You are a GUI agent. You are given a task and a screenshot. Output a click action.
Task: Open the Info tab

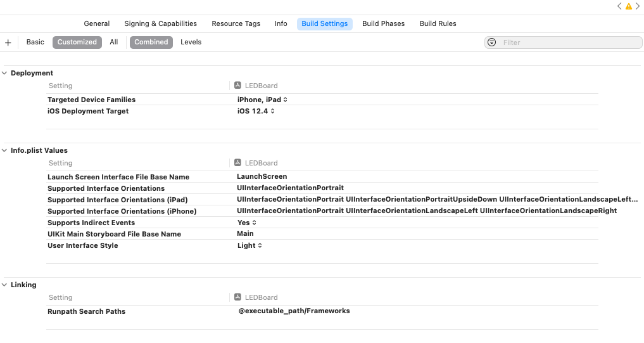pos(281,23)
